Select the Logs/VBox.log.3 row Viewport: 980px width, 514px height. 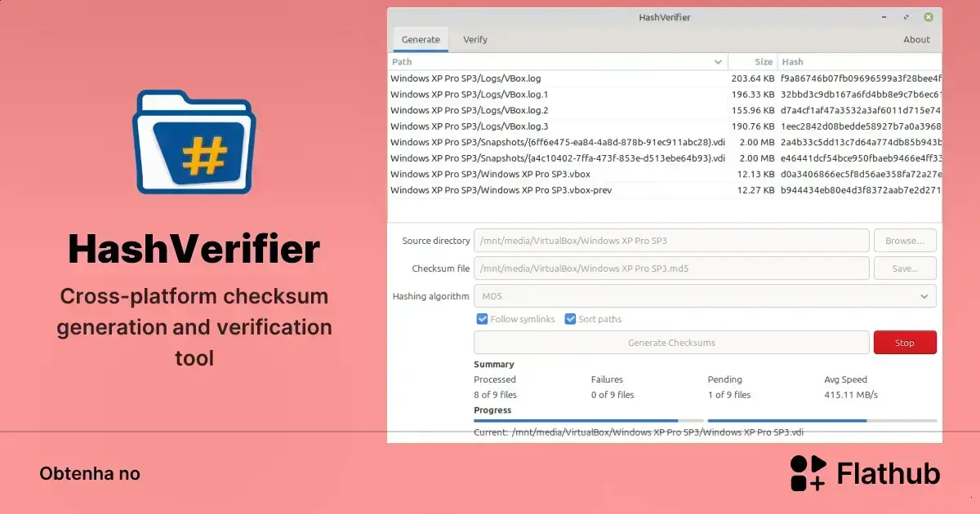665,126
